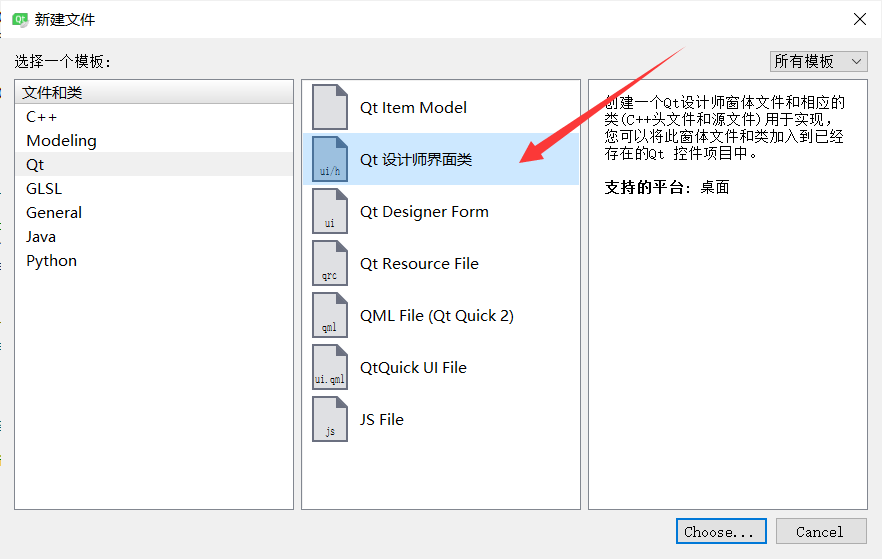Click the qrc Resource File icon
Image resolution: width=882 pixels, height=559 pixels.
[x=330, y=263]
